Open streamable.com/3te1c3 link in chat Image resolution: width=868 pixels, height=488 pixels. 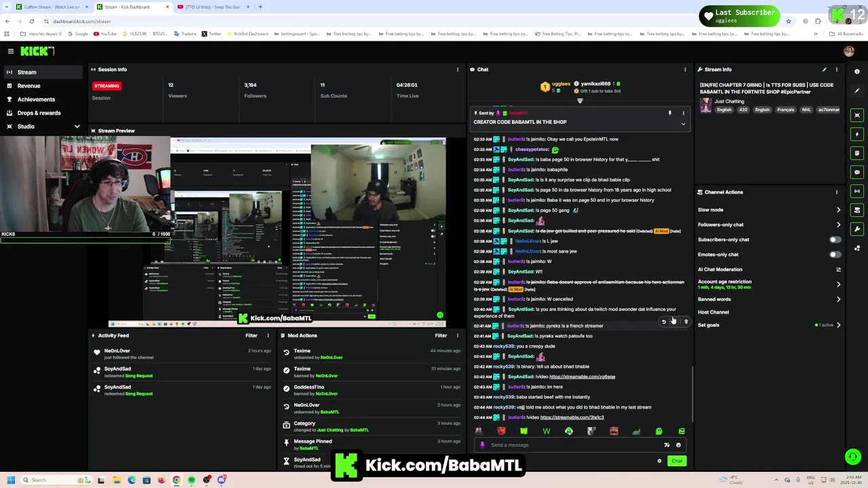coord(572,418)
